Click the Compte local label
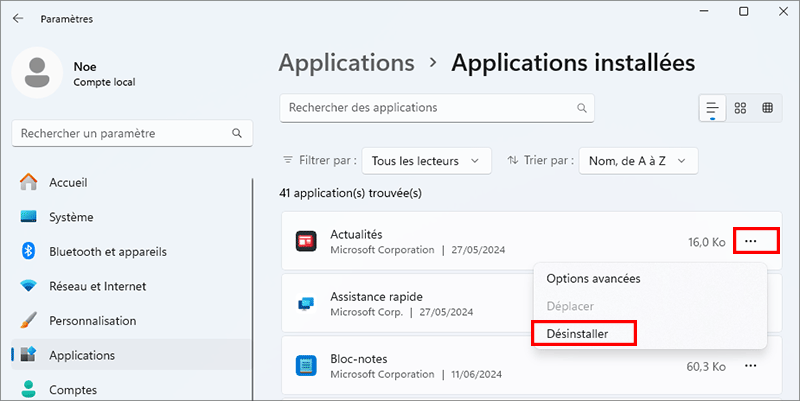 pos(104,82)
